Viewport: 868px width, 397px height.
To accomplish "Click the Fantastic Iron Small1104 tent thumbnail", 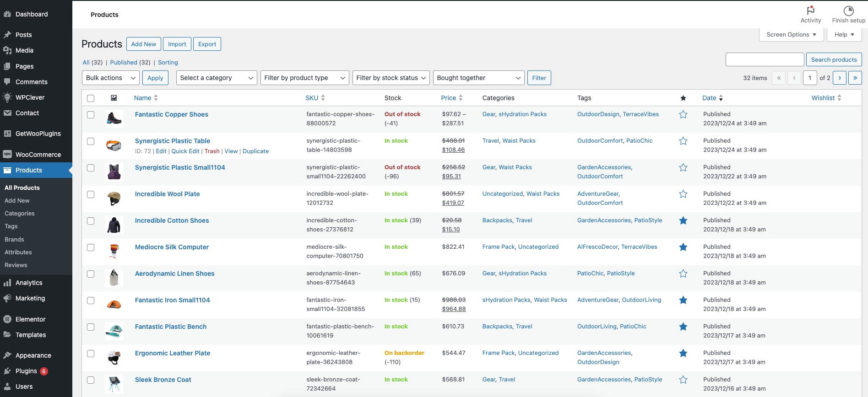I will click(x=114, y=304).
